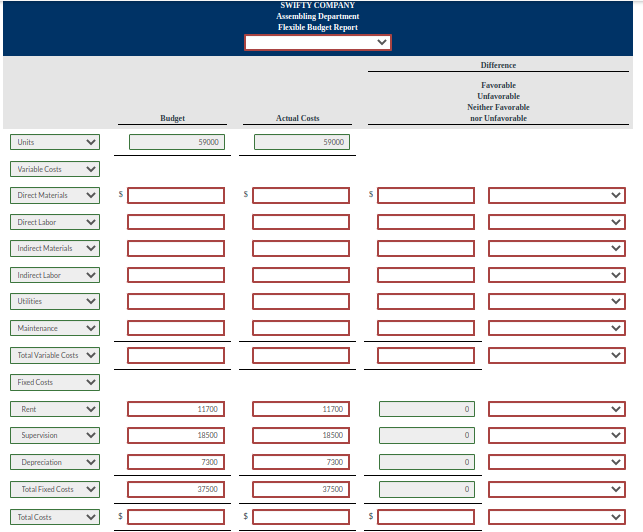Click Utilities Actual Costs input field
Screen dimensions: 643x532
tap(301, 301)
